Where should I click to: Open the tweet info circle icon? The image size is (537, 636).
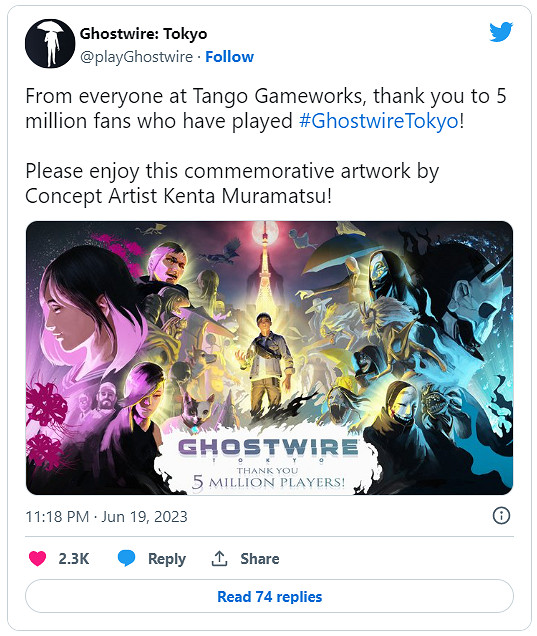pyautogui.click(x=501, y=516)
